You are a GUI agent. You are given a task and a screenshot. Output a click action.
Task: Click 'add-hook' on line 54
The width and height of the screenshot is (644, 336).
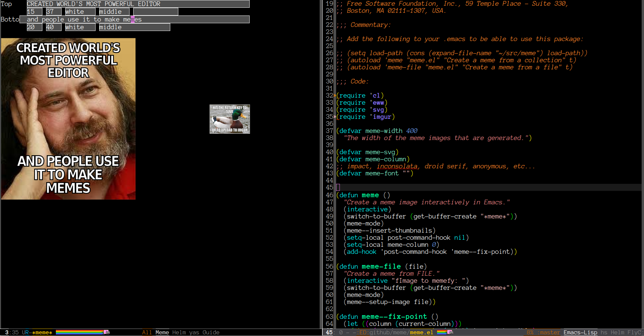pyautogui.click(x=362, y=252)
